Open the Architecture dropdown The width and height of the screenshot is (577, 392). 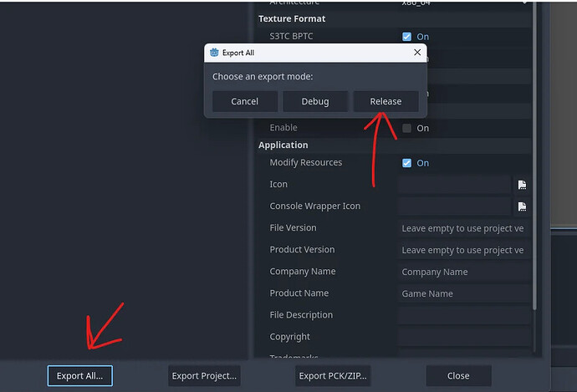pos(465,3)
